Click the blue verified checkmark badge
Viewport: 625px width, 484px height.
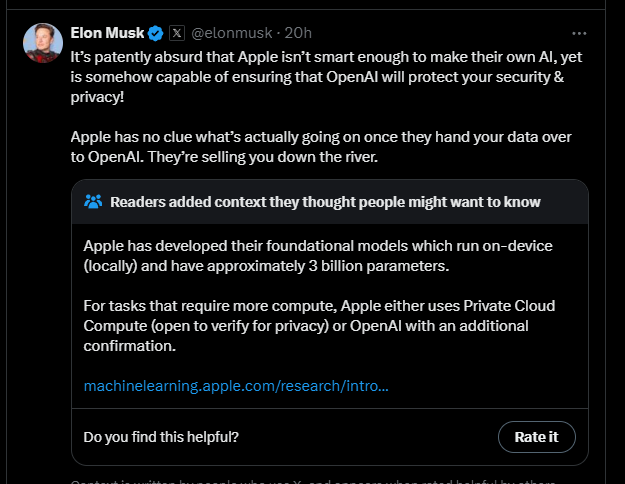(x=155, y=33)
